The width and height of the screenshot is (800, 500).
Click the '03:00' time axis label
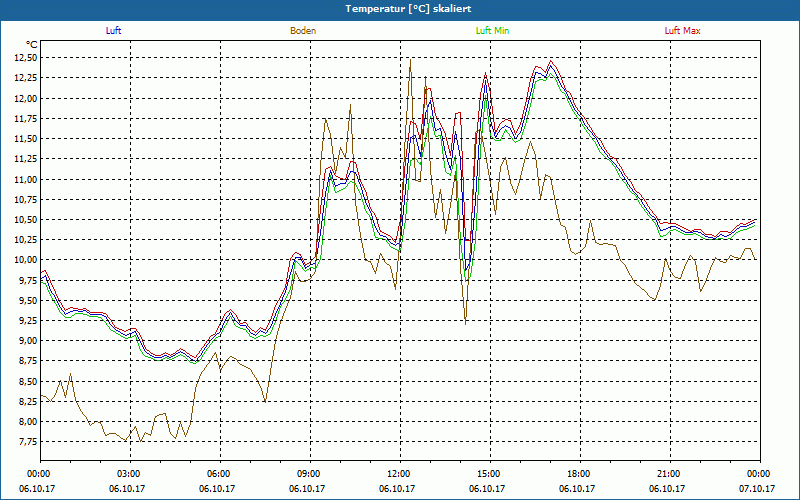tap(131, 474)
